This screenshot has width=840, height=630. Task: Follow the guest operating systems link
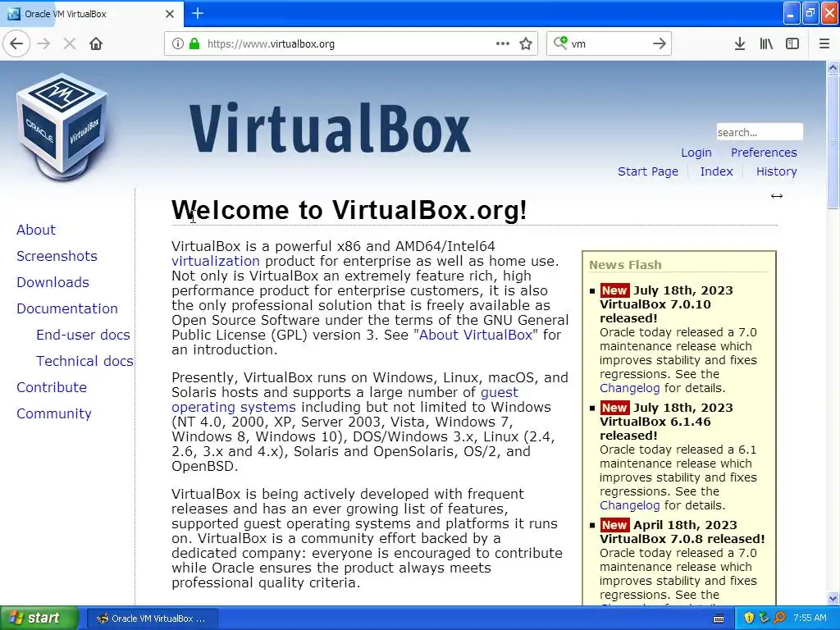point(345,399)
